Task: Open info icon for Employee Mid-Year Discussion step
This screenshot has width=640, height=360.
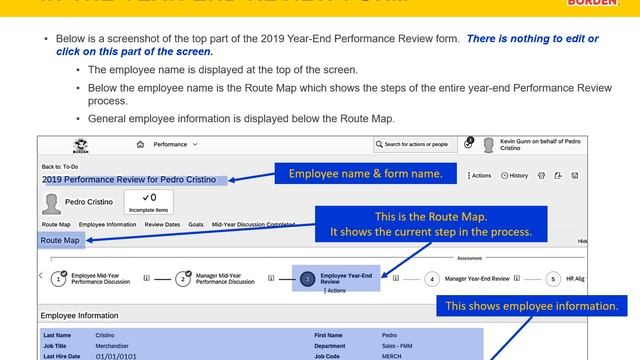Action: click(x=147, y=278)
